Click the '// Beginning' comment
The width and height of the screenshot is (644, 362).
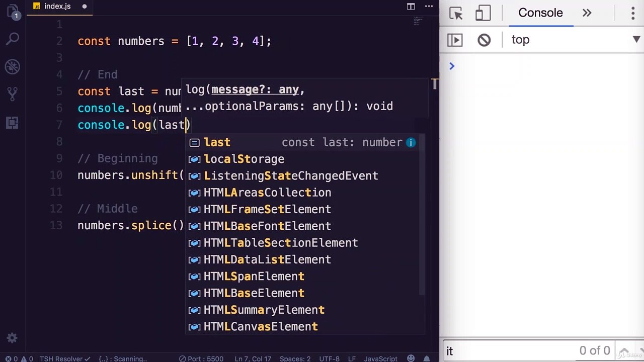(x=118, y=158)
